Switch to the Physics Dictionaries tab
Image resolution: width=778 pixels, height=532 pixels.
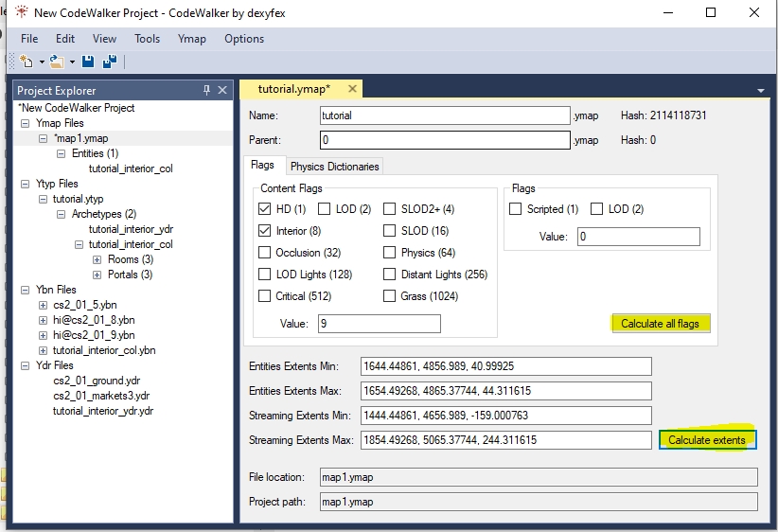coord(334,167)
